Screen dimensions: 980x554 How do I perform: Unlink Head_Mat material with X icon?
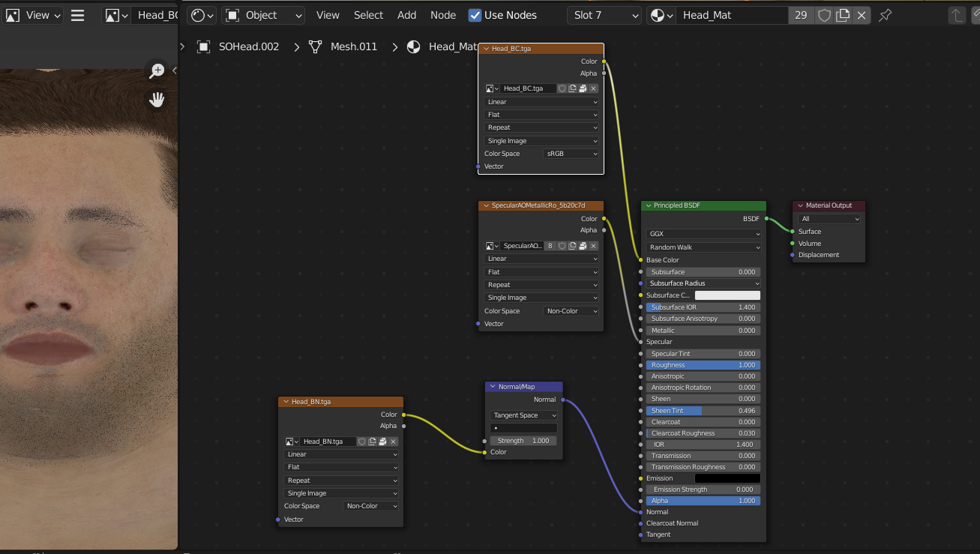tap(862, 15)
